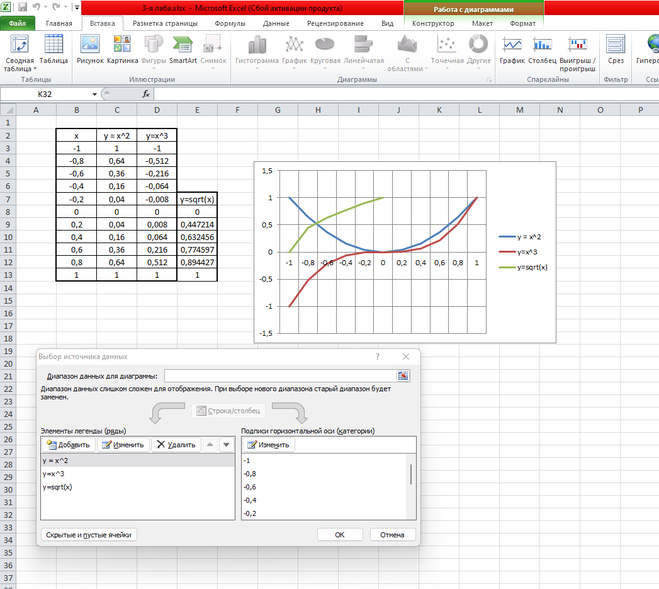Viewport: 659px width, 589px height.
Task: Open the Диаграммы group dialog launcher
Action: pyautogui.click(x=489, y=79)
